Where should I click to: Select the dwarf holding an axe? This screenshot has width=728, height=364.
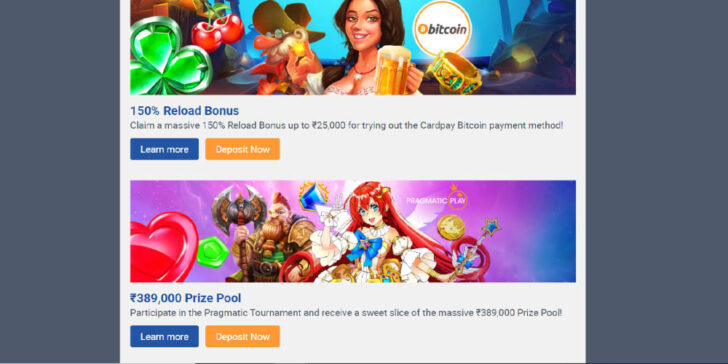click(x=260, y=237)
